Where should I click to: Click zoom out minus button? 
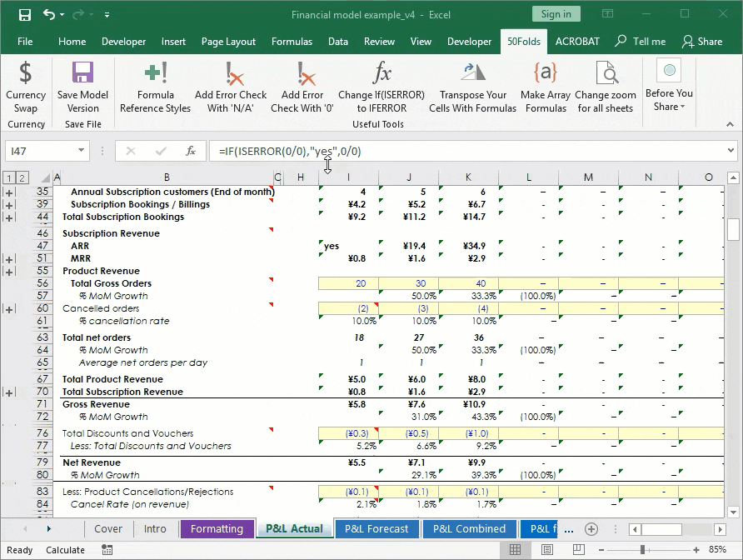[x=601, y=550]
